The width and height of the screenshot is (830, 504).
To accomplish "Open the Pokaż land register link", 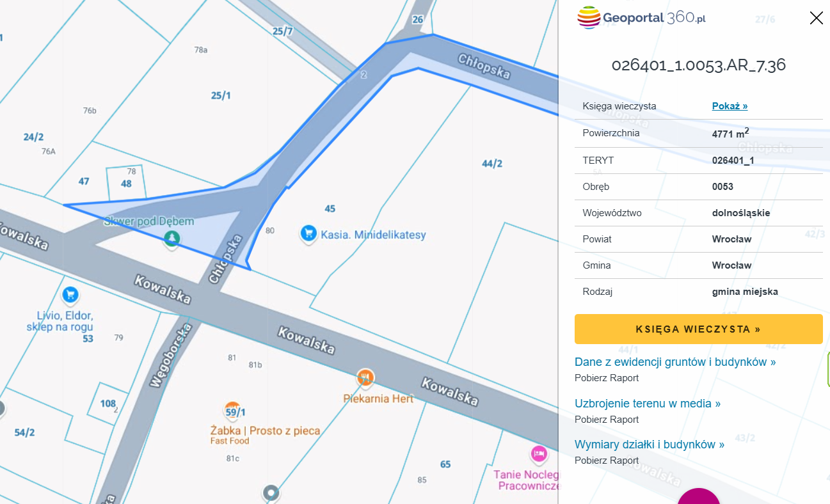I will [730, 106].
